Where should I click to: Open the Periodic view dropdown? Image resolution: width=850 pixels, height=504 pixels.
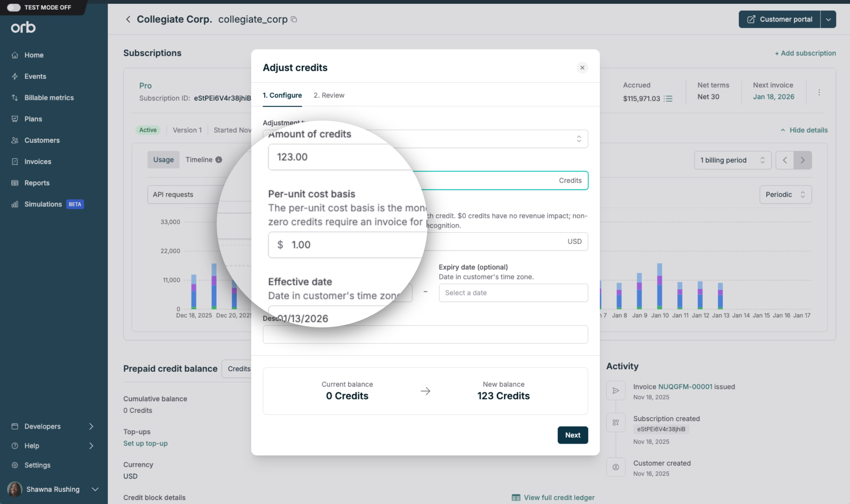click(x=785, y=194)
